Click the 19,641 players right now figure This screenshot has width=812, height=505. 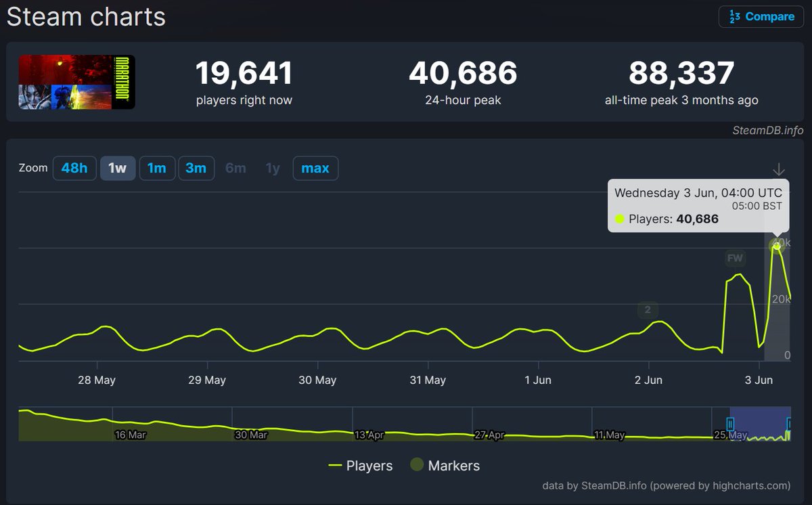(x=244, y=73)
